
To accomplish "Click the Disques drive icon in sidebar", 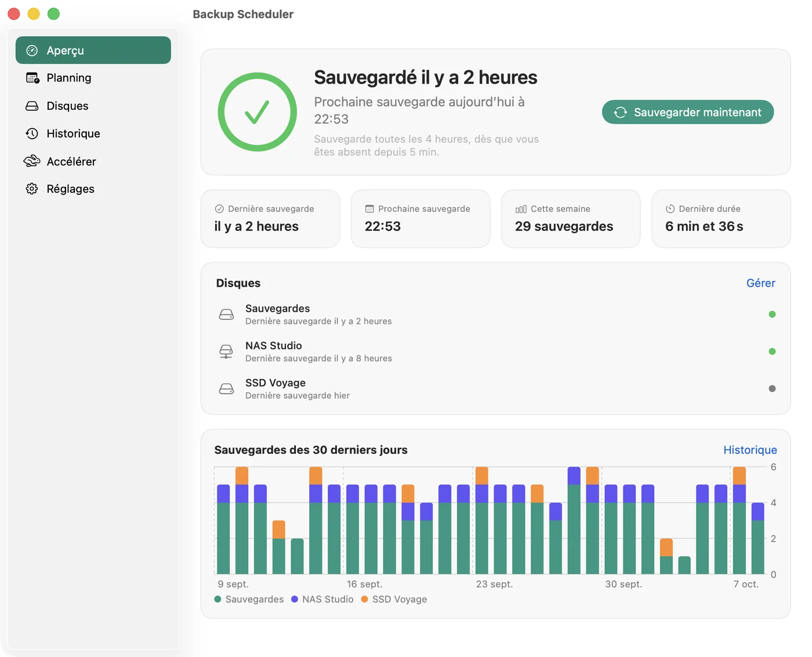I will [x=32, y=106].
